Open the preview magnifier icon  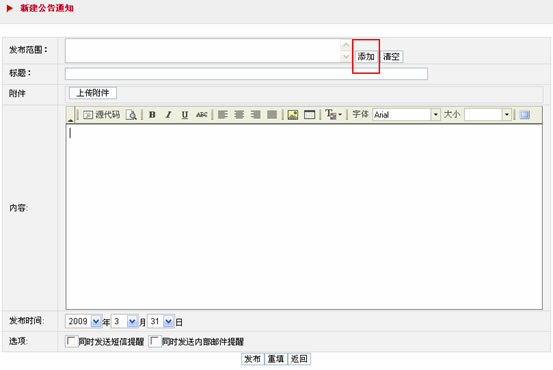point(131,115)
